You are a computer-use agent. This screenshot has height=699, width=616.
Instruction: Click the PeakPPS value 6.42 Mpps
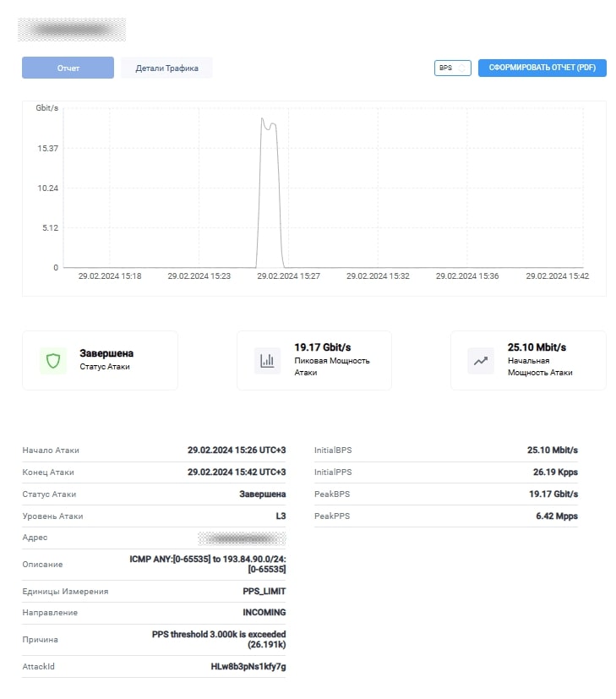(x=557, y=516)
